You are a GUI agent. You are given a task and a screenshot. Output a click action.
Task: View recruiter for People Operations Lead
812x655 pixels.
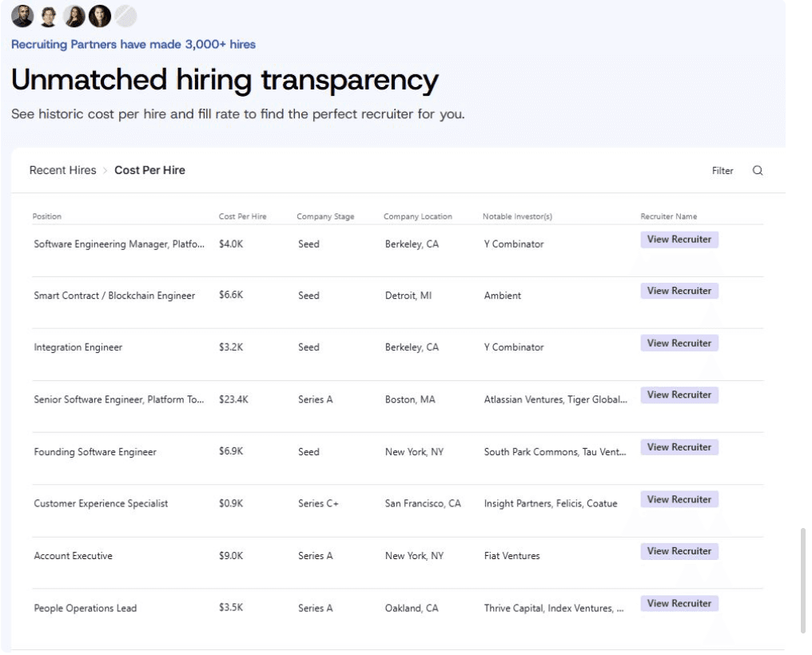tap(679, 604)
